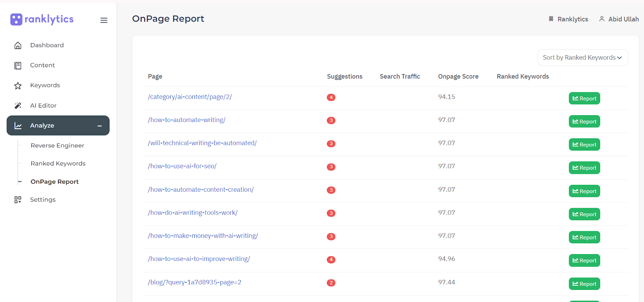The width and height of the screenshot is (644, 302).
Task: Click the Content document icon
Action: pos(18,66)
